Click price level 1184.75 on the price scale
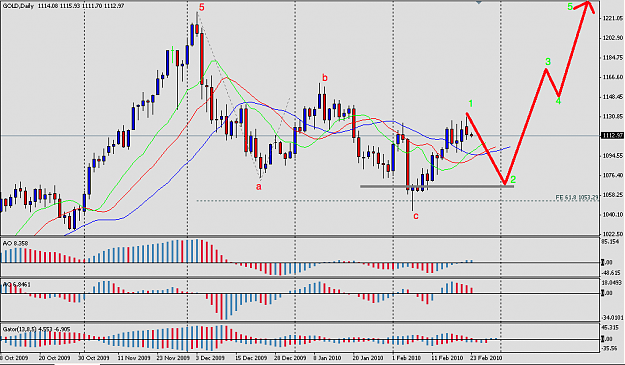 (613, 58)
